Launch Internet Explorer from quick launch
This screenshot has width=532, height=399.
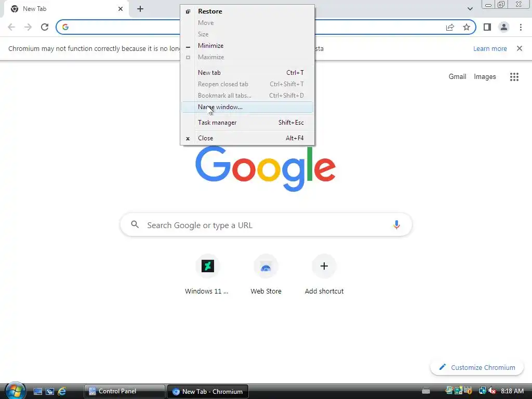(62, 392)
